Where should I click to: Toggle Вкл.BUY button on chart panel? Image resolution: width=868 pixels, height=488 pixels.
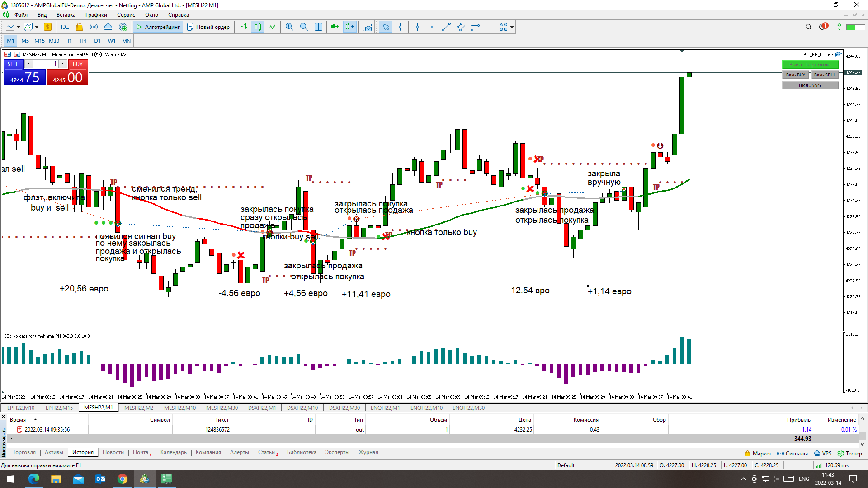pyautogui.click(x=796, y=75)
